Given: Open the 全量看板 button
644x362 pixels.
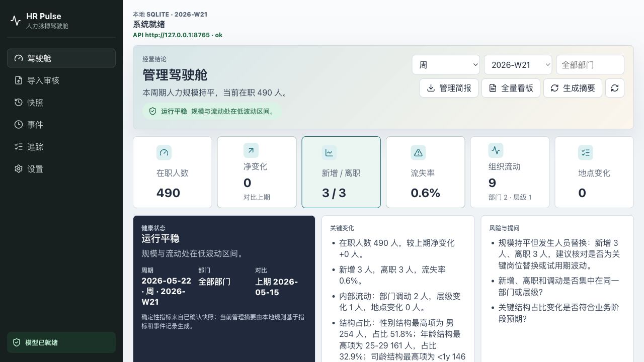Looking at the screenshot, I should (511, 88).
